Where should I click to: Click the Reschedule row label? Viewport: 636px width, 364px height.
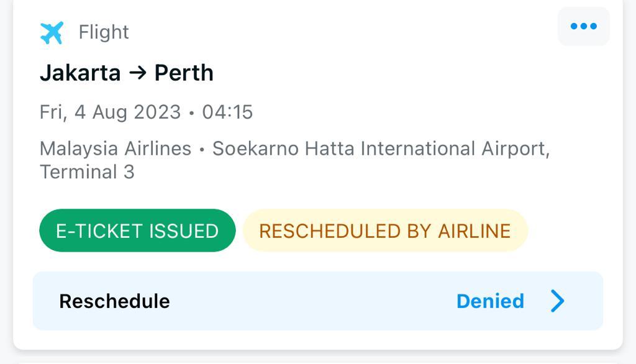[x=114, y=301]
